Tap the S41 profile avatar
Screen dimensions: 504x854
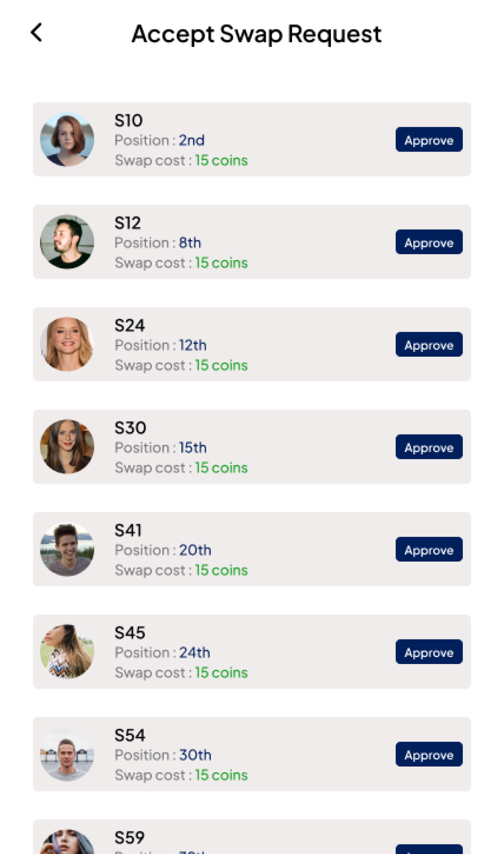tap(67, 549)
